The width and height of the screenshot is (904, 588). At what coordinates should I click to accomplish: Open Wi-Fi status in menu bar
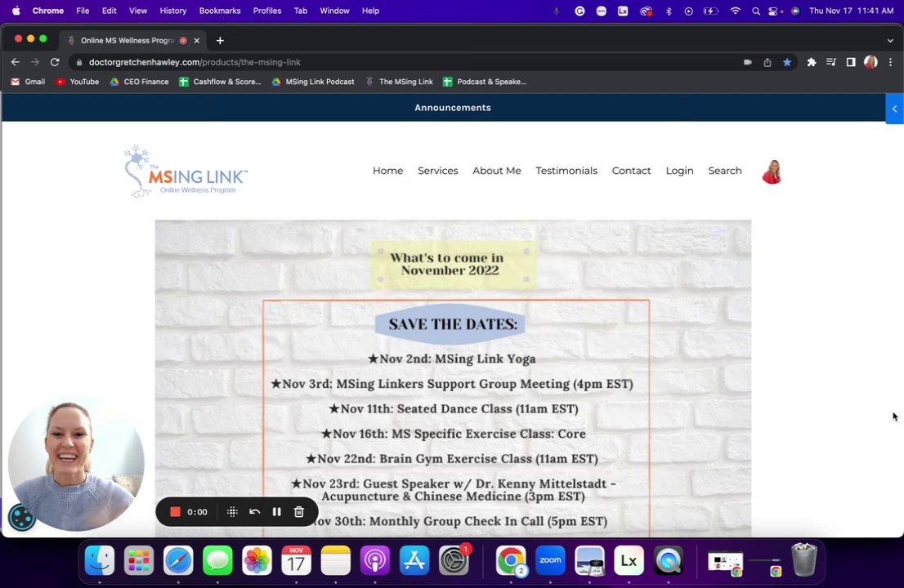click(x=735, y=11)
